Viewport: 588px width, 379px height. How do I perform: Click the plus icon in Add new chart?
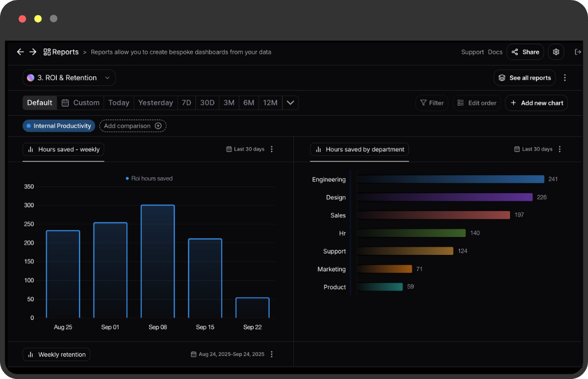(513, 103)
